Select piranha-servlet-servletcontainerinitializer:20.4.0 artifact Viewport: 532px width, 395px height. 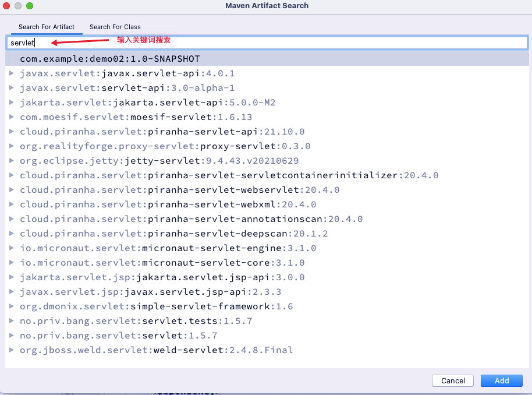coord(229,175)
